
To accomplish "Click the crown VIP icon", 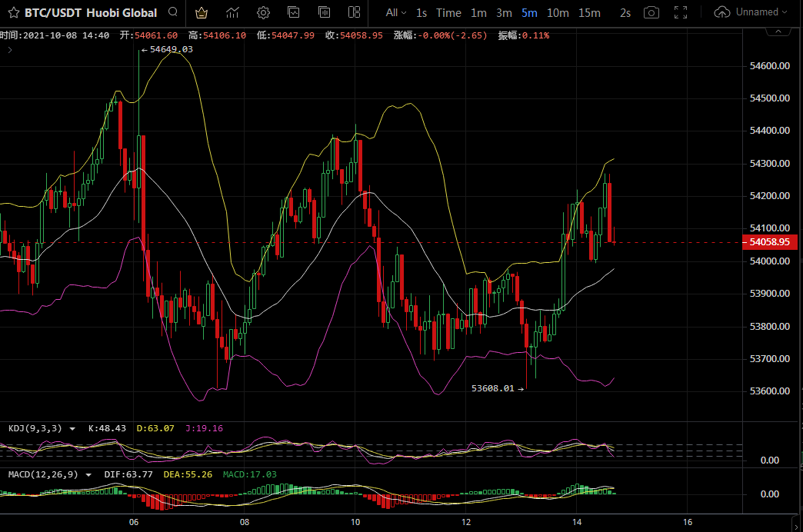I will pyautogui.click(x=202, y=13).
